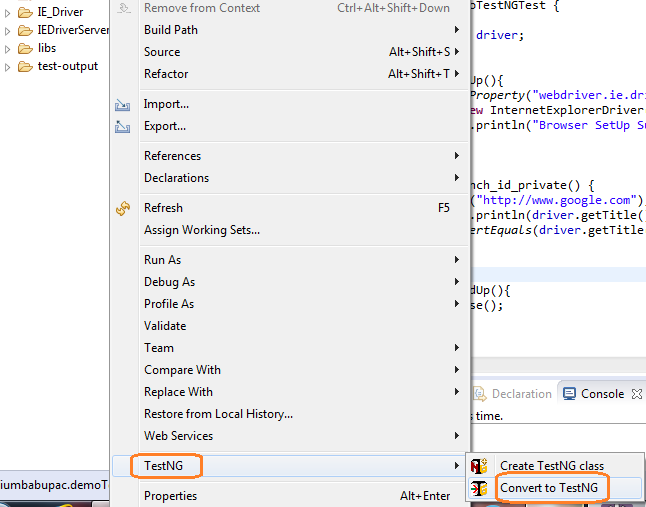
Task: Click the Declaration tab icon
Action: 479,394
